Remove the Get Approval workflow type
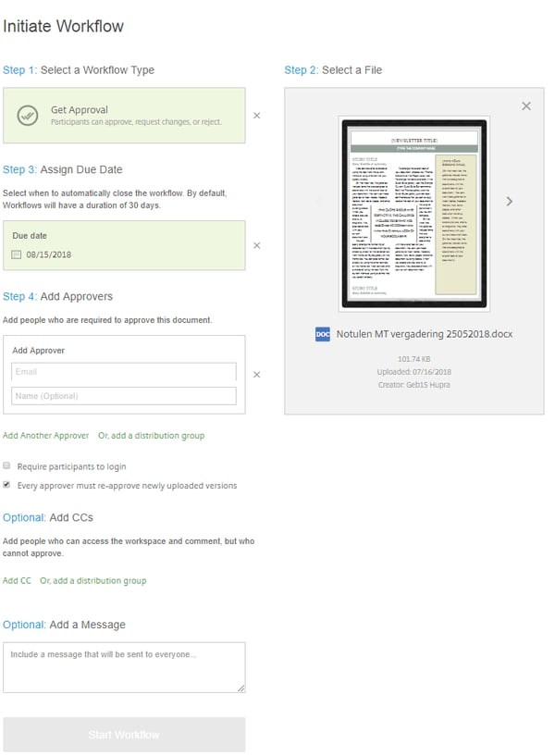 click(257, 116)
